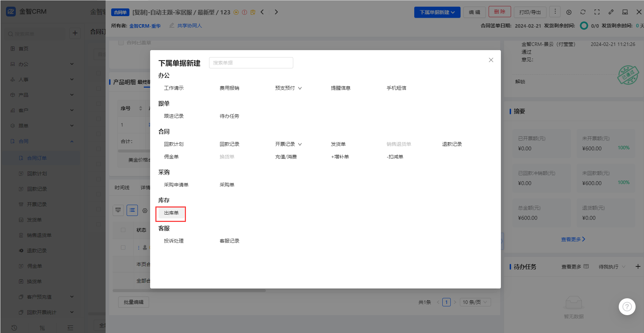Click the help question mark button

pyautogui.click(x=627, y=307)
